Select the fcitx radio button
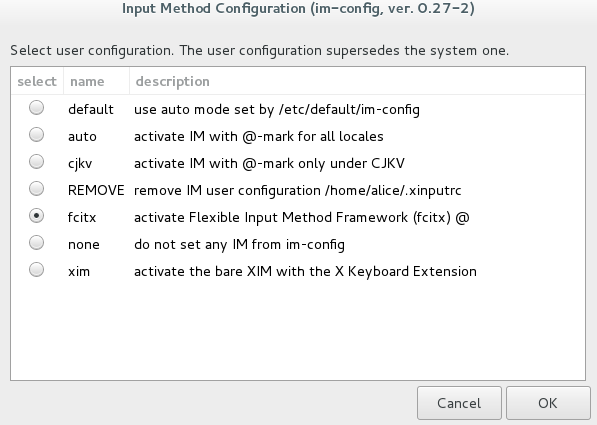The height and width of the screenshot is (425, 597). 37,216
